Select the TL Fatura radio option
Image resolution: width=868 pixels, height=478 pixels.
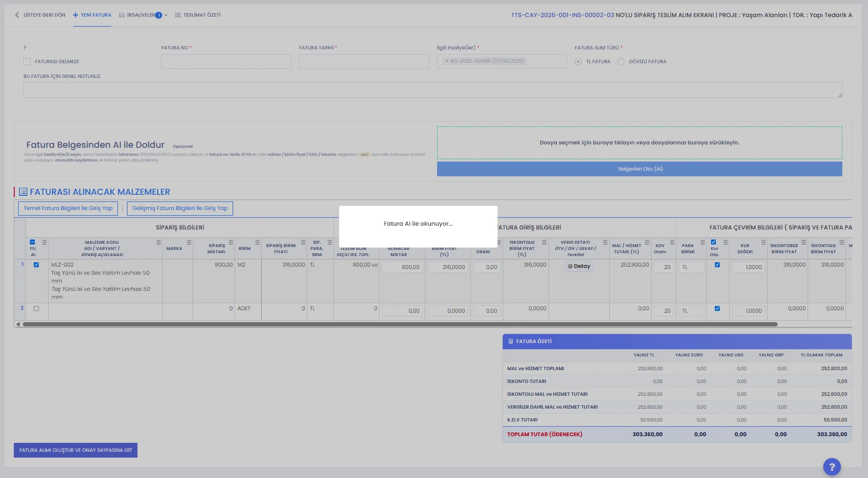pyautogui.click(x=578, y=62)
